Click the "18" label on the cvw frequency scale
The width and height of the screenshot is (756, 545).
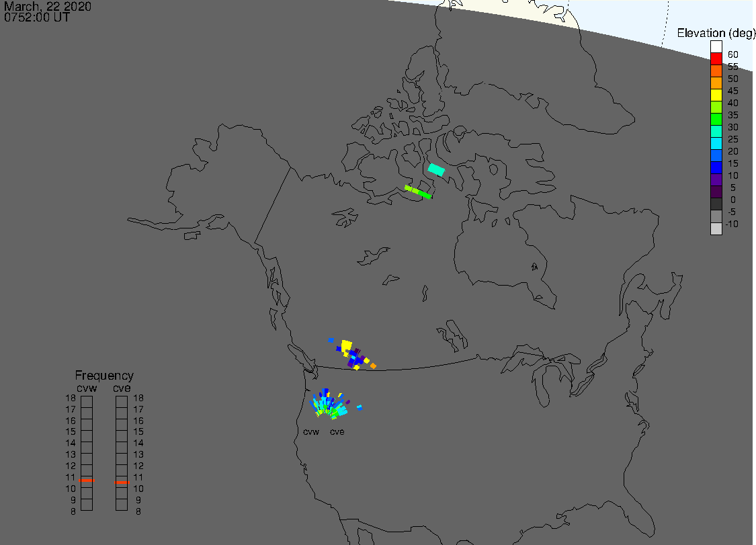71,398
